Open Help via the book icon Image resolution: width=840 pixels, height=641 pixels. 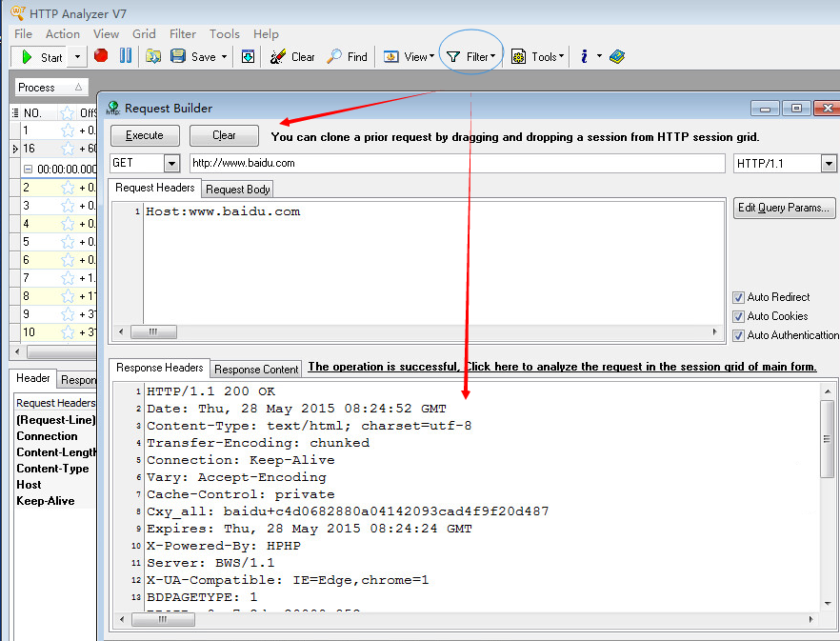617,56
